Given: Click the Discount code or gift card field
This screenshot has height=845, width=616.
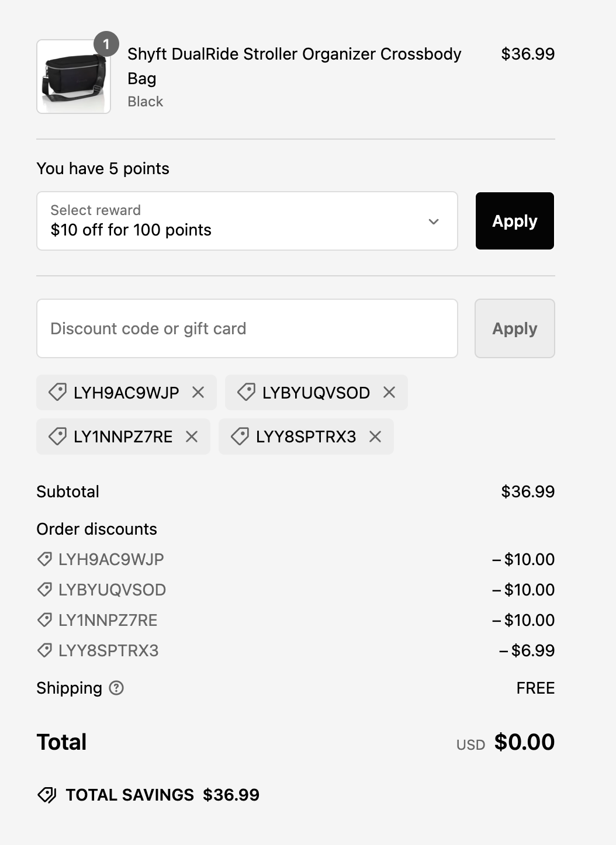Looking at the screenshot, I should coord(247,328).
